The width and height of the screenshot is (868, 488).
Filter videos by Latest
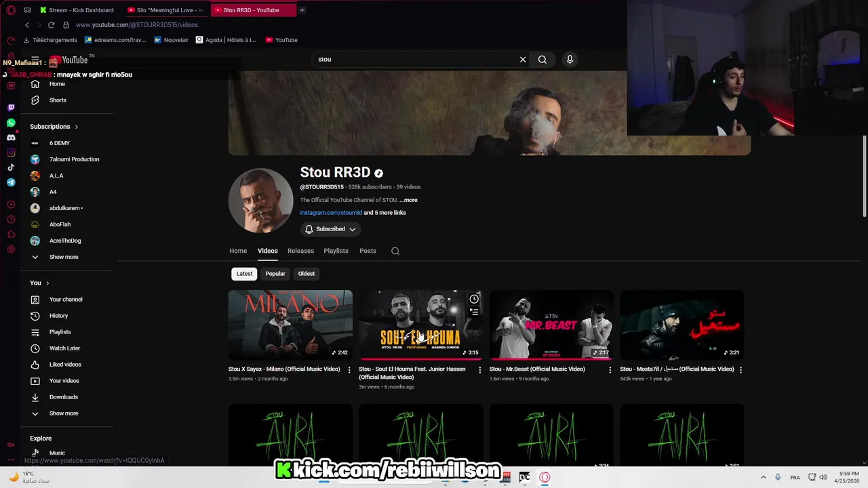244,274
